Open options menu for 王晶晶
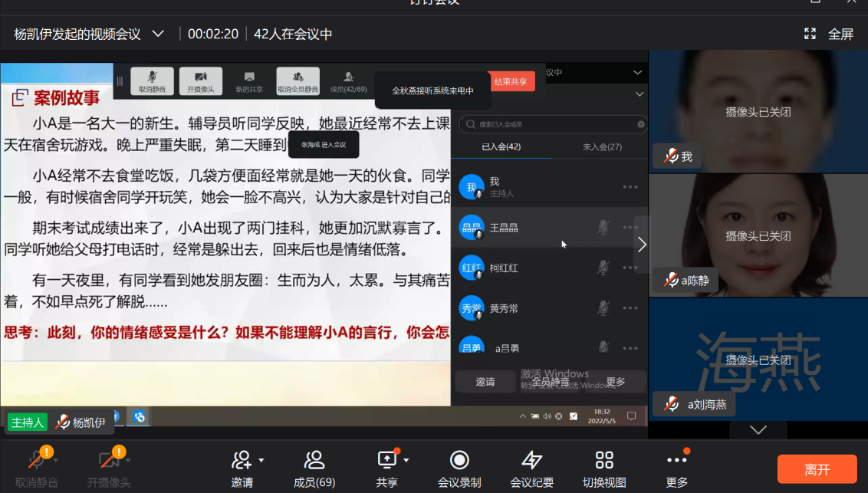The width and height of the screenshot is (868, 493). coord(630,227)
